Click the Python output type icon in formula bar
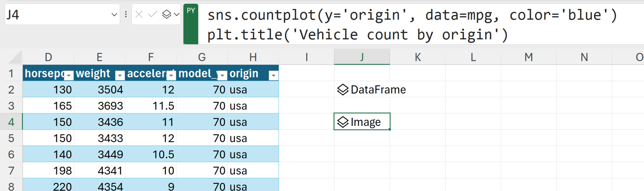Screen dimensions: 644x191 [166, 14]
